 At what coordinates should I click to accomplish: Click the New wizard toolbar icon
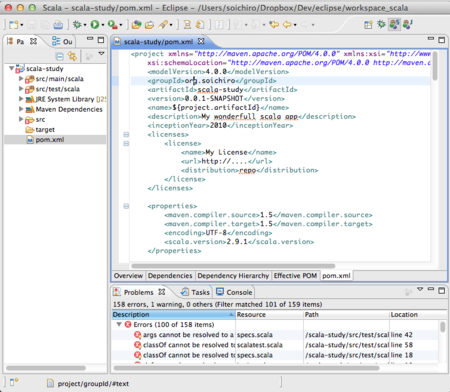[x=14, y=25]
